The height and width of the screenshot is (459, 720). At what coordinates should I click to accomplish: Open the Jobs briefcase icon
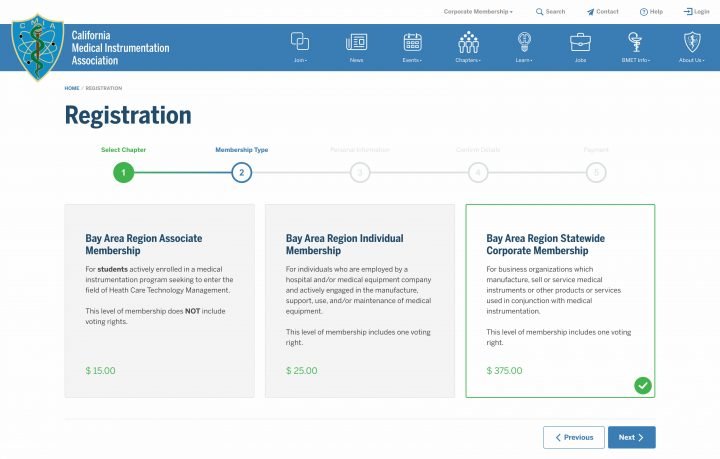click(x=580, y=42)
